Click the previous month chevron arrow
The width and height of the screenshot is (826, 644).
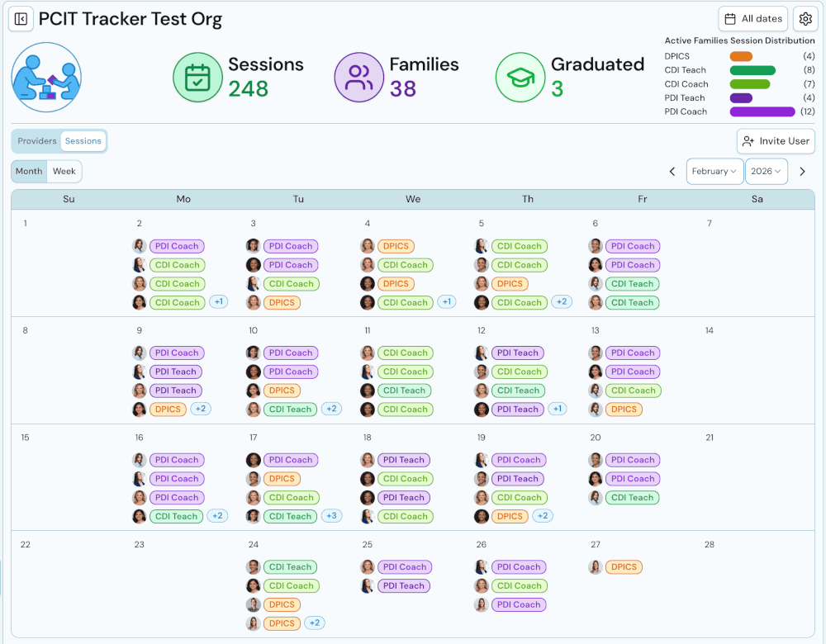672,171
